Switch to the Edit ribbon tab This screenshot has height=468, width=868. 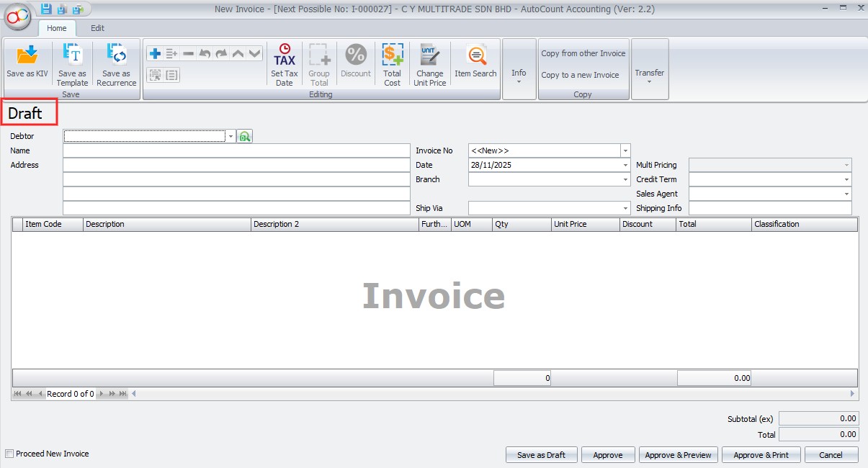pyautogui.click(x=97, y=28)
